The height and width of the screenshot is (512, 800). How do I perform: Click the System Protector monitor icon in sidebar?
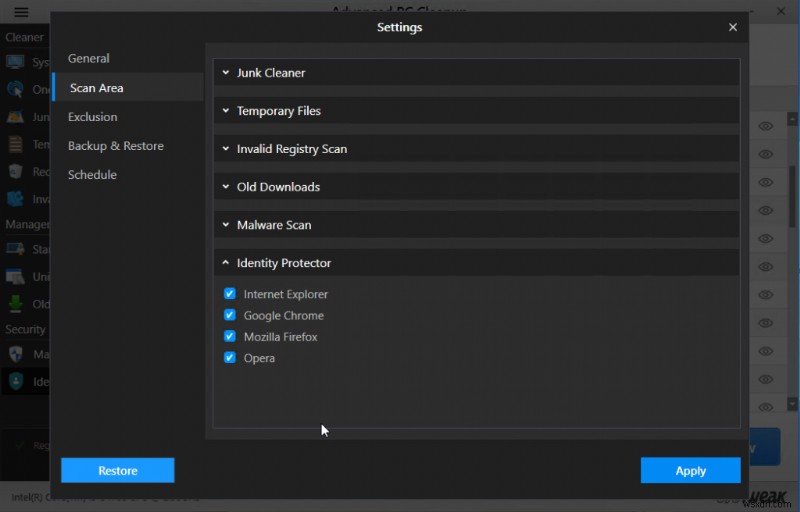click(15, 62)
